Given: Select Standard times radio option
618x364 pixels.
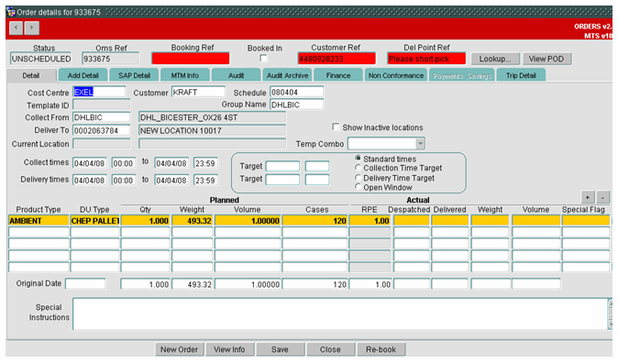Looking at the screenshot, I should pyautogui.click(x=358, y=158).
